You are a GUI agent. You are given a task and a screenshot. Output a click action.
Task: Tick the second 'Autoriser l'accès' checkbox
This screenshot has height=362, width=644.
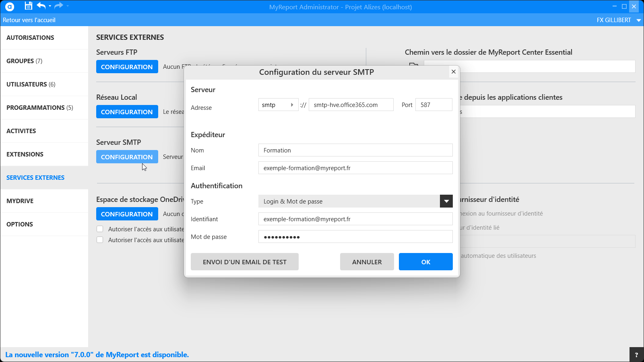(x=100, y=240)
